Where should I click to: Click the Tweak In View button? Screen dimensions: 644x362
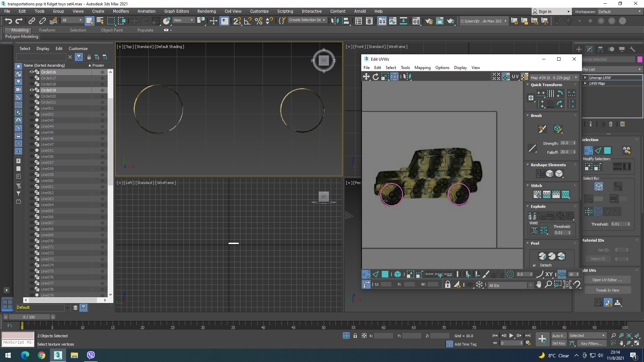point(607,290)
